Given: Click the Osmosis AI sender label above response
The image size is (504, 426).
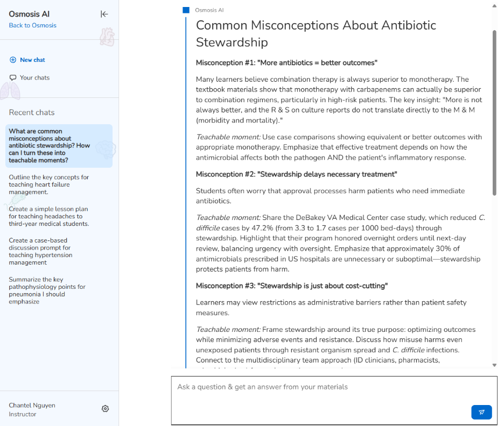Looking at the screenshot, I should 209,10.
